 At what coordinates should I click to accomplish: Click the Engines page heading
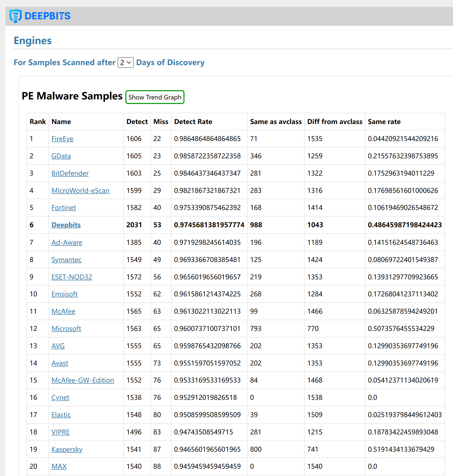tap(33, 41)
